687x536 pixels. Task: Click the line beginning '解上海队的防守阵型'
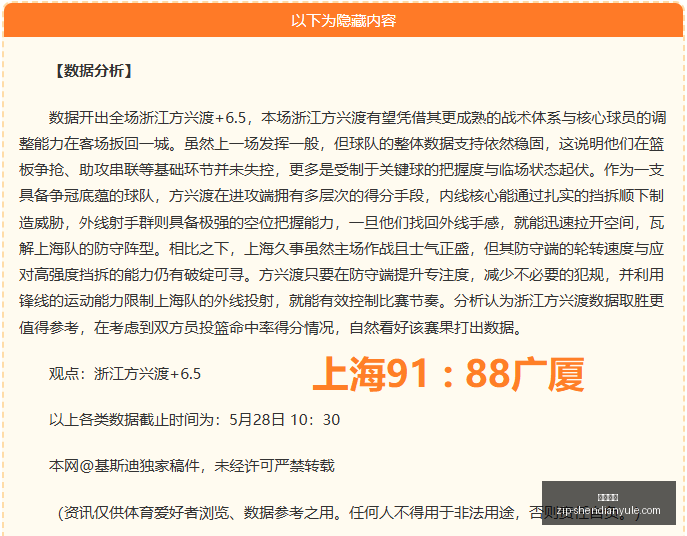pyautogui.click(x=341, y=248)
